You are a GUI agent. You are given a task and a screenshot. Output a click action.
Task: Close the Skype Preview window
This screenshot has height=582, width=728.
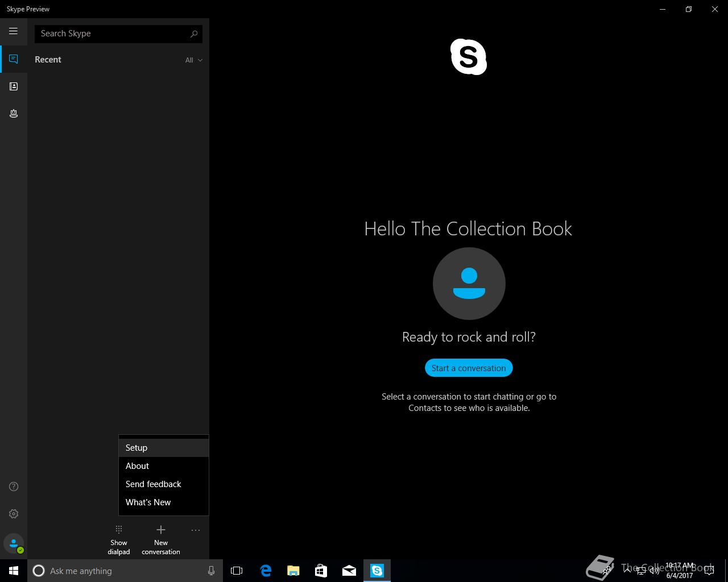tap(715, 9)
